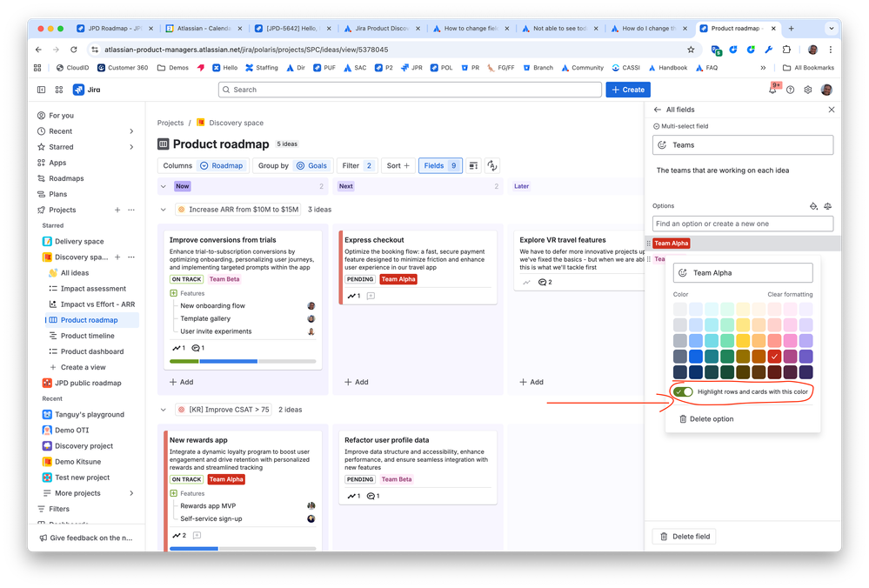Click the Team Alpha option name field
869x588 pixels.
(743, 272)
